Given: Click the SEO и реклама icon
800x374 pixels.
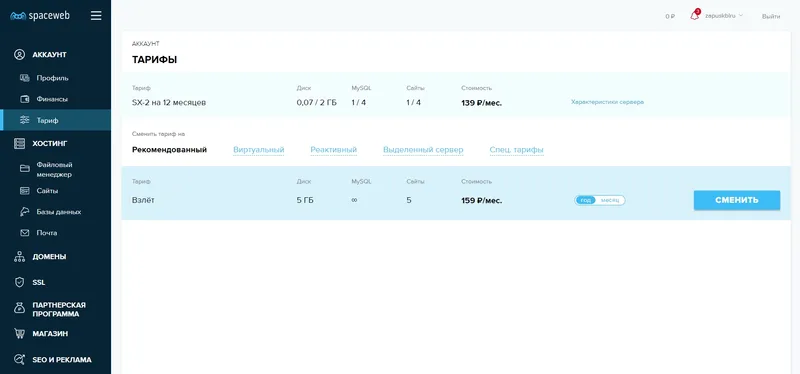Looking at the screenshot, I should tap(19, 360).
